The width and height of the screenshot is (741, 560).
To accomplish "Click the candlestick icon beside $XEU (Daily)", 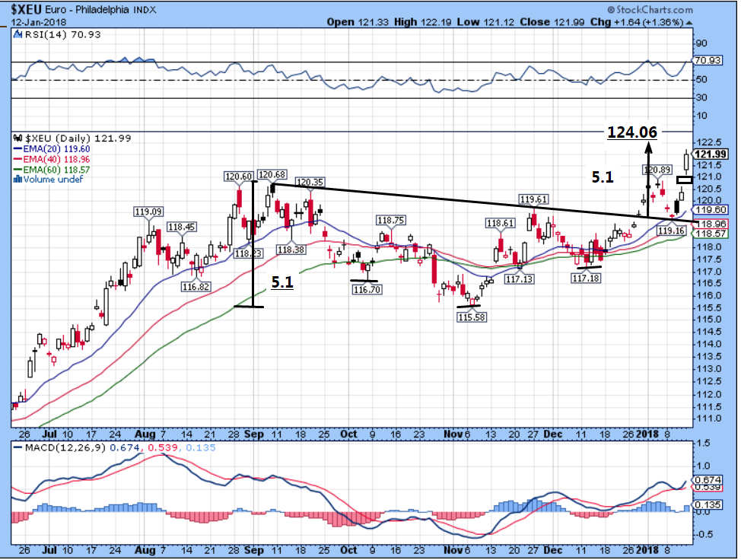I will pyautogui.click(x=18, y=138).
